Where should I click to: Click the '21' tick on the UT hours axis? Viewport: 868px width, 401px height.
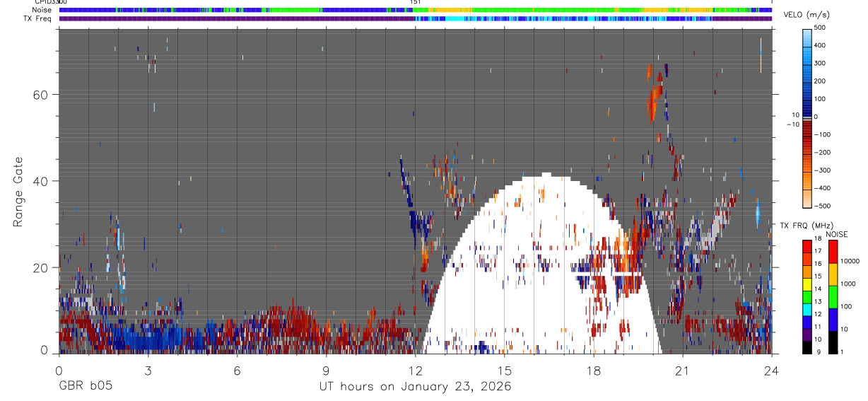(682, 371)
